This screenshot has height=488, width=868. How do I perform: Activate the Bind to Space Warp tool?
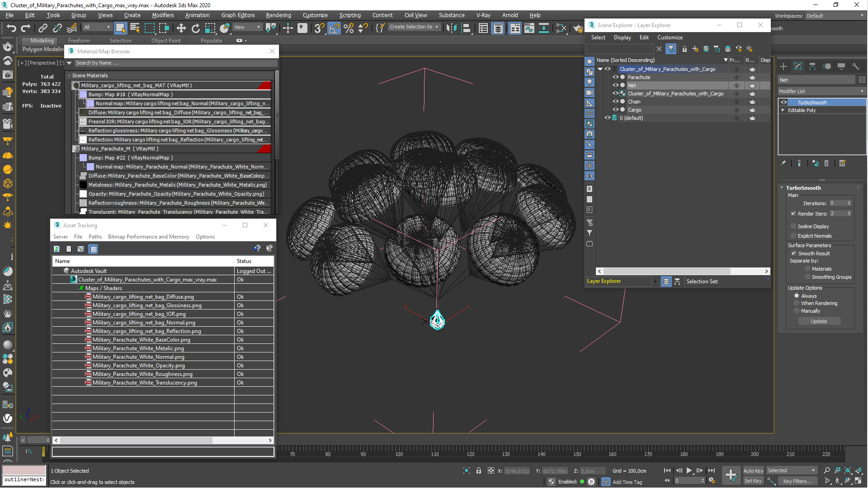[72, 28]
